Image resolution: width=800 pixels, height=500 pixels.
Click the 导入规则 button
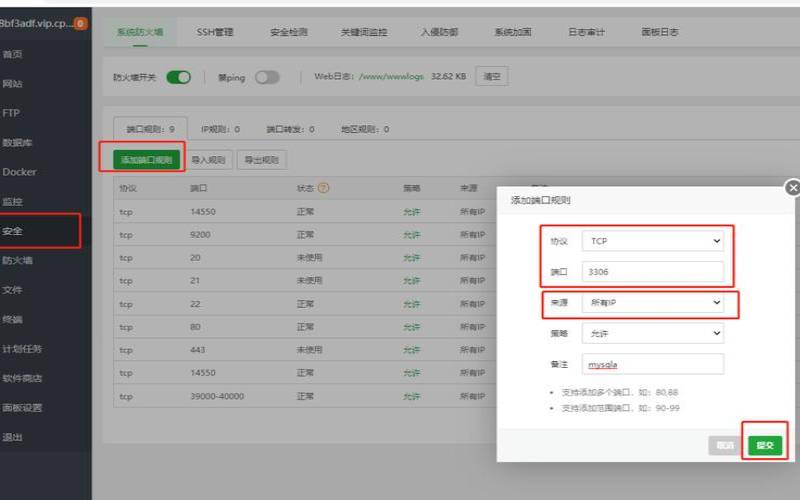pos(210,159)
